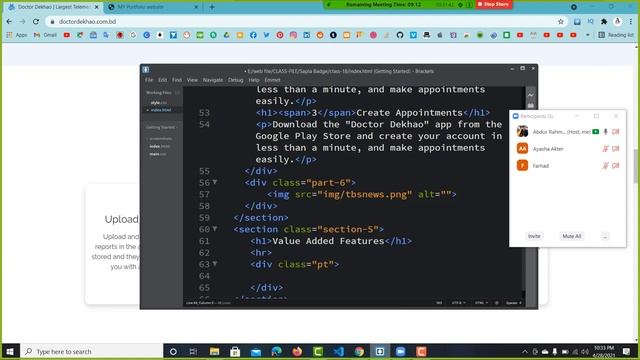Viewport: 640px width, 360px height.
Task: Toggle Ayasha Akter's muted microphone icon
Action: pos(606,149)
